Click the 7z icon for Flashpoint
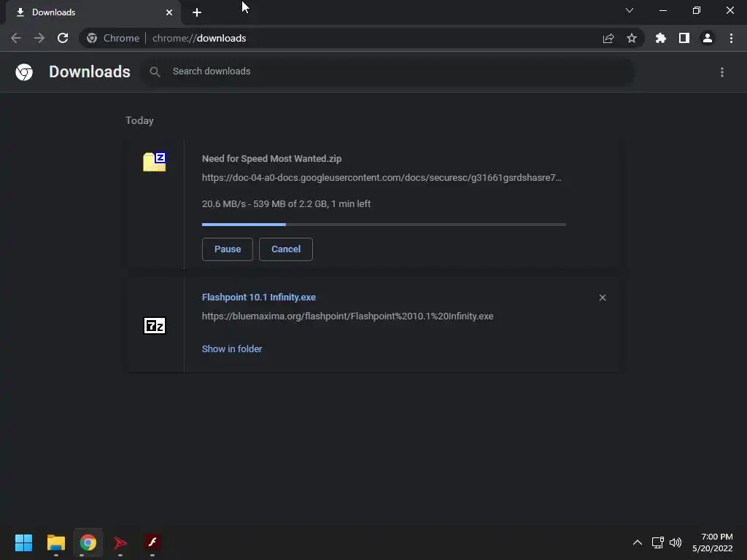Screen dimensions: 747x560 [x=155, y=326]
